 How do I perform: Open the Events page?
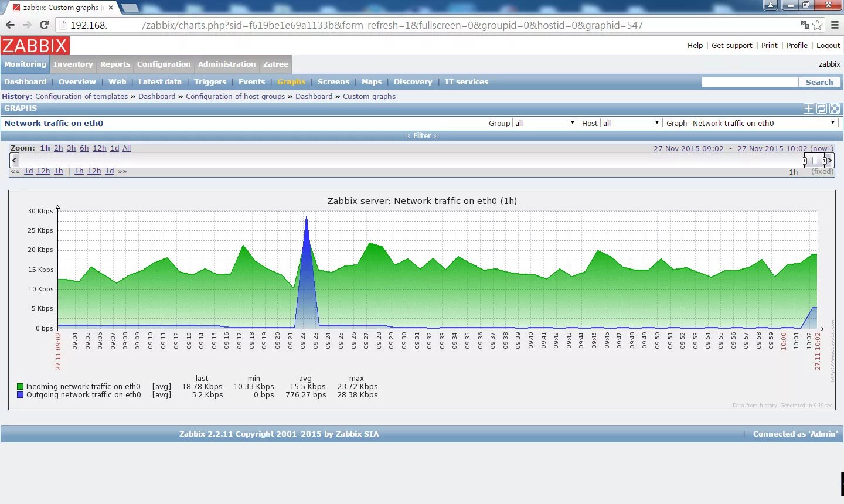[251, 82]
